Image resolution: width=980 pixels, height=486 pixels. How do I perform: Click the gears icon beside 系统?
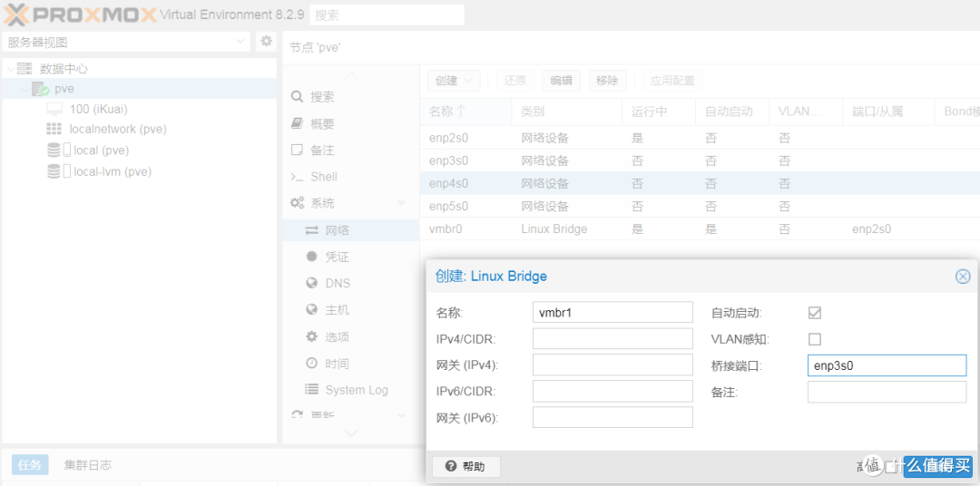[298, 203]
